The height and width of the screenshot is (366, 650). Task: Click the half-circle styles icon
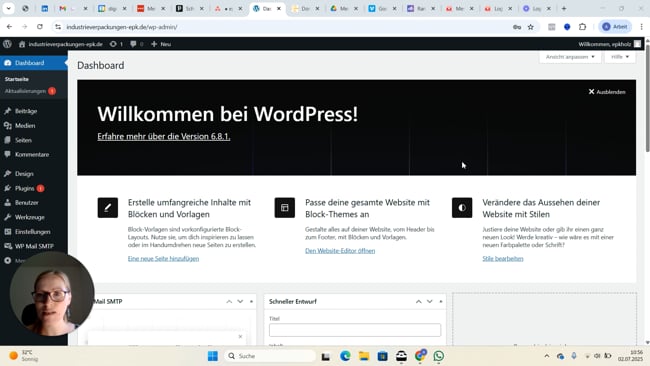462,208
